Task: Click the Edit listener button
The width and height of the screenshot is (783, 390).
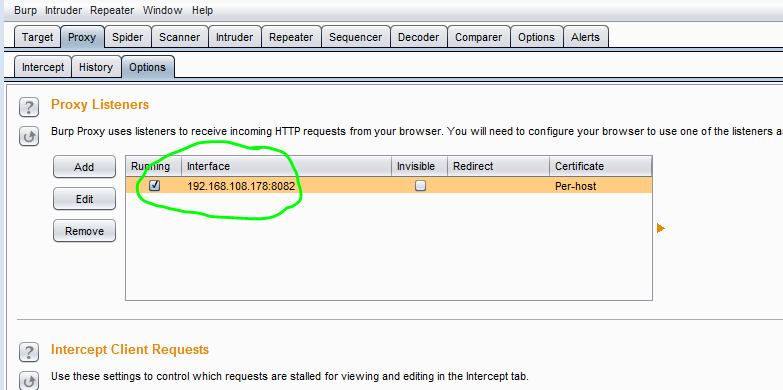Action: (x=84, y=199)
